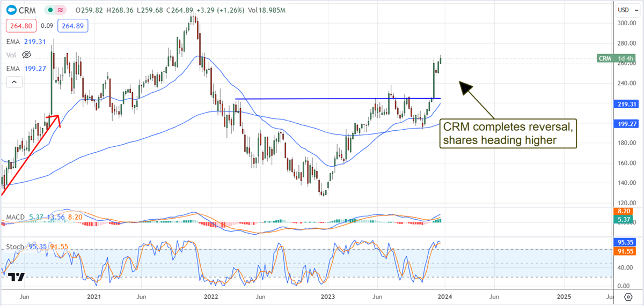The image size is (644, 306).
Task: Click the 2025 time axis label
Action: tap(563, 296)
